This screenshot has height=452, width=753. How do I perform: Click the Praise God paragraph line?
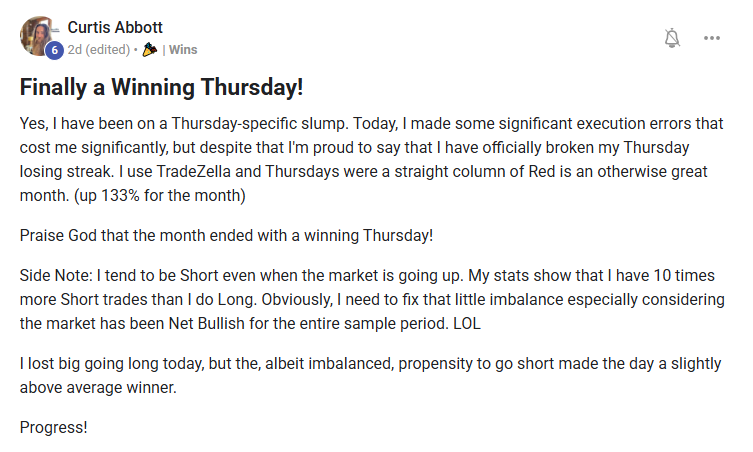[226, 235]
